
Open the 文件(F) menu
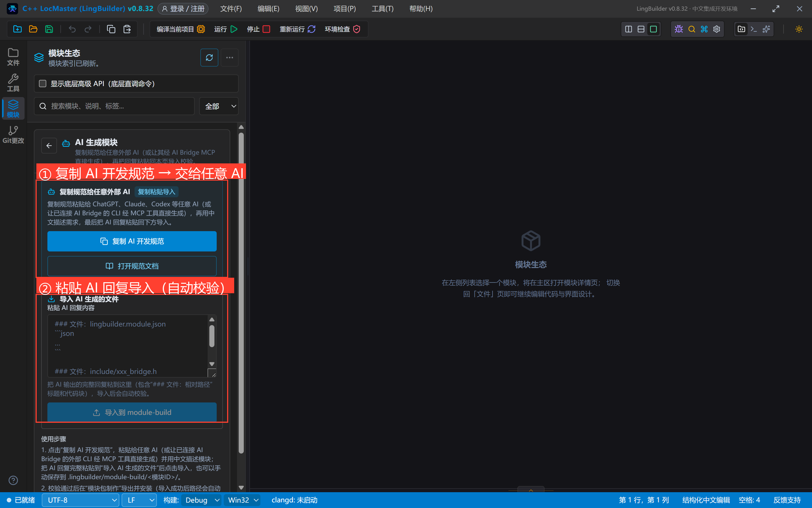coord(231,9)
